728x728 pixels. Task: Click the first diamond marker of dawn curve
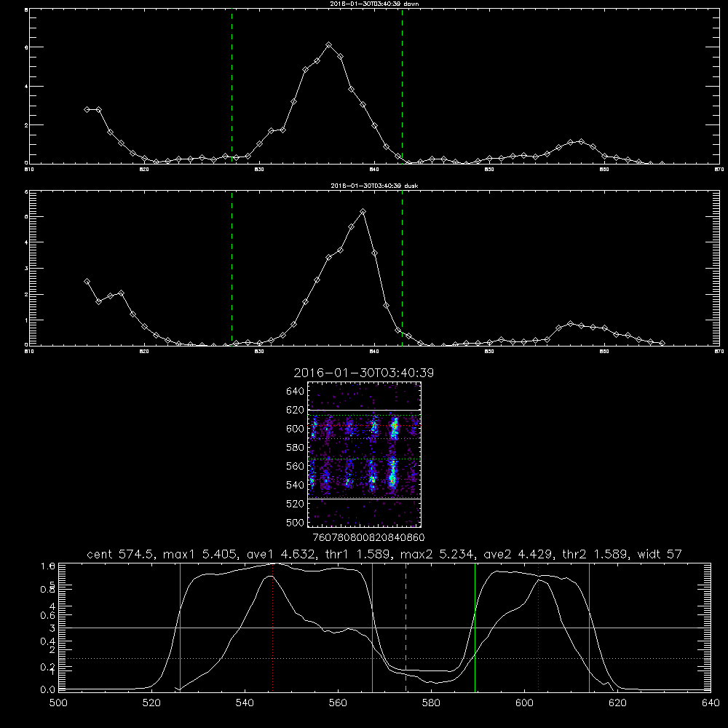(x=87, y=110)
